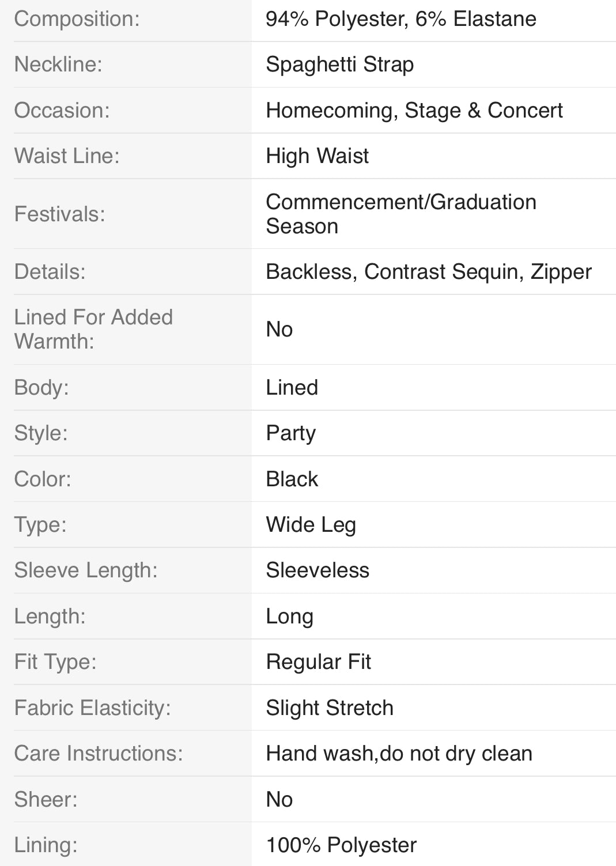The image size is (616, 866).
Task: Tap the 100% Polyester lining value
Action: [341, 845]
